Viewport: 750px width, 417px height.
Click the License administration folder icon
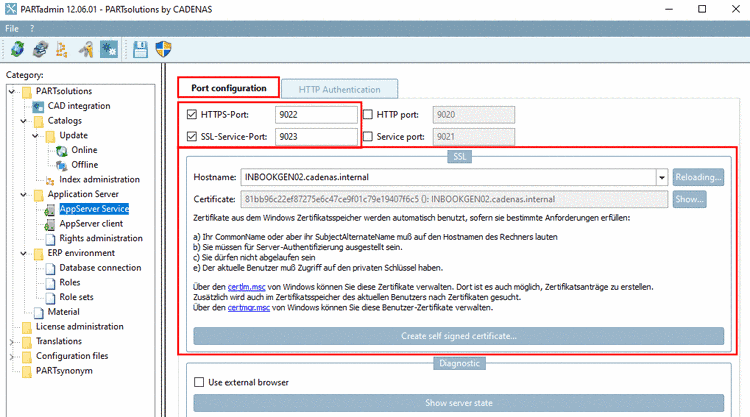27,327
